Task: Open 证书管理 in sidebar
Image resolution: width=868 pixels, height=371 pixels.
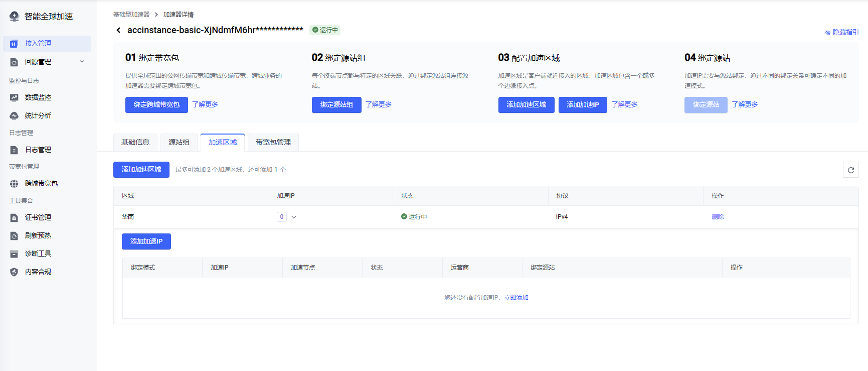Action: 38,218
